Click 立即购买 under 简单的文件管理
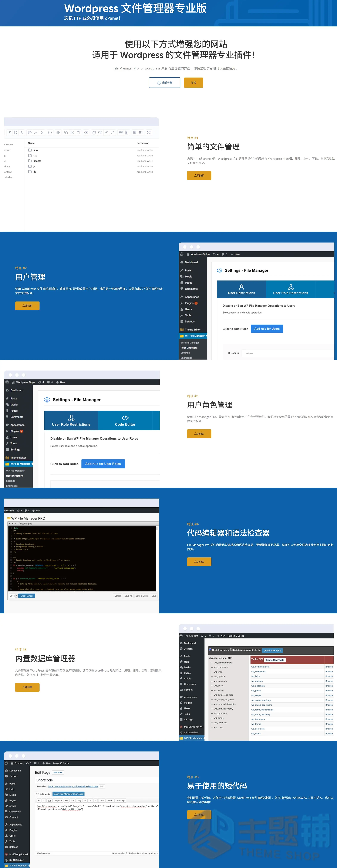 199,176
